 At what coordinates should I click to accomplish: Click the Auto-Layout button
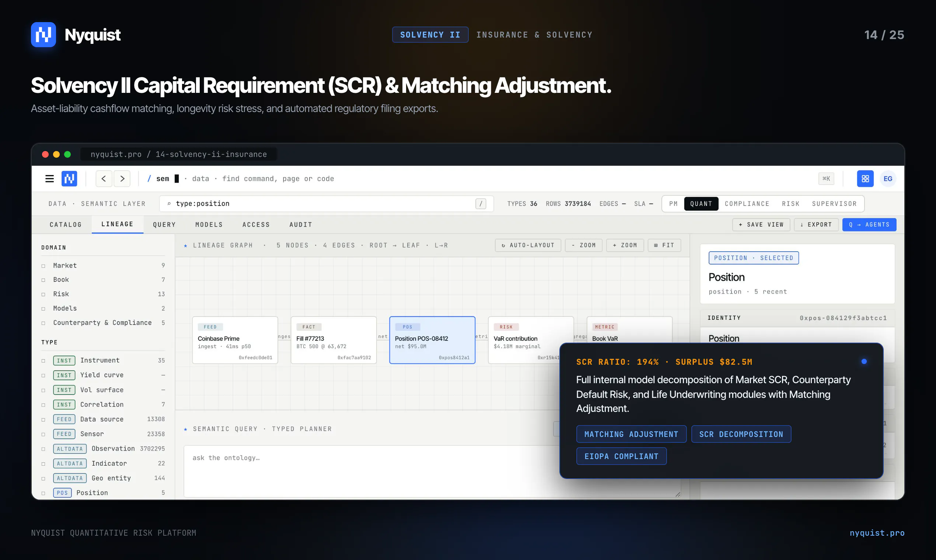click(528, 245)
